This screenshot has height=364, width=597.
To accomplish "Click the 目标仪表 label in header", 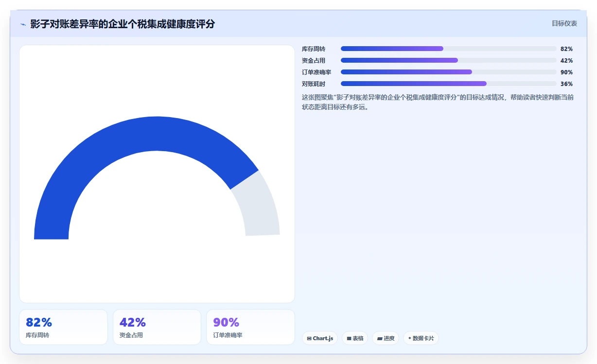I will 564,23.
